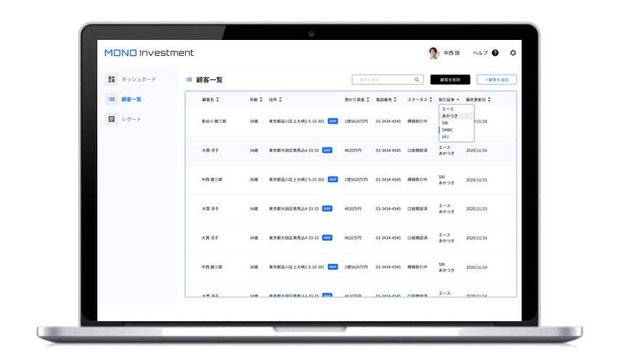Viewport: 619px width, 364px height.
Task: Click phone number in 長谷川 健三郎 row
Action: click(388, 121)
